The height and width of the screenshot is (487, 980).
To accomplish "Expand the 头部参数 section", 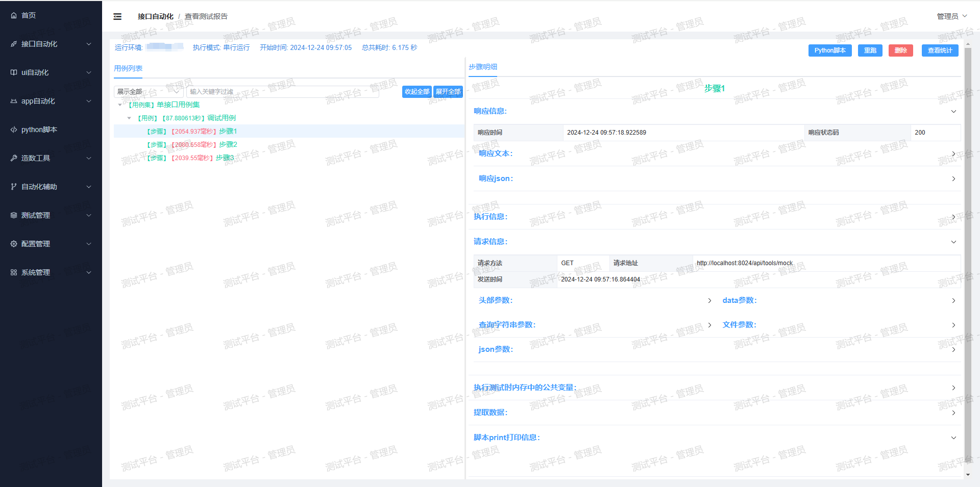I will click(x=709, y=300).
